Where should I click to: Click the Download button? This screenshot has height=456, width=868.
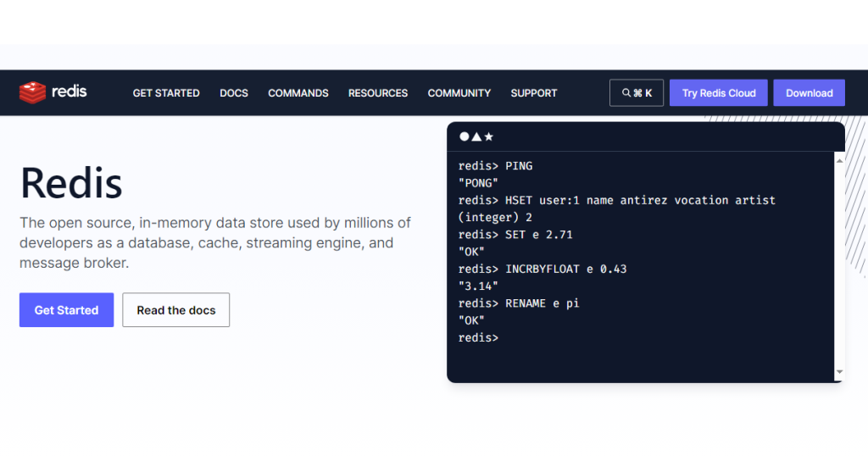(809, 93)
